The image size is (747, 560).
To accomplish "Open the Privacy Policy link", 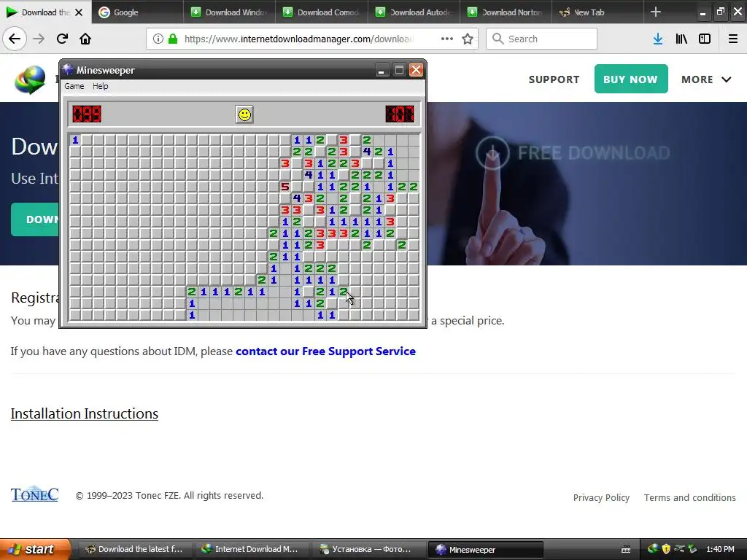I will (601, 497).
